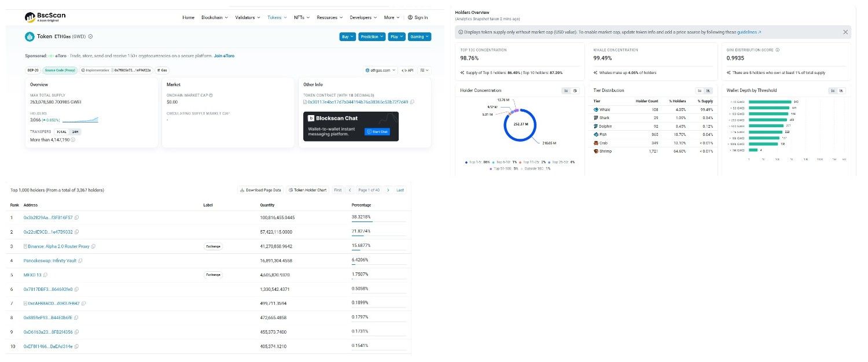The width and height of the screenshot is (868, 362).
Task: Open the API button
Action: click(407, 70)
